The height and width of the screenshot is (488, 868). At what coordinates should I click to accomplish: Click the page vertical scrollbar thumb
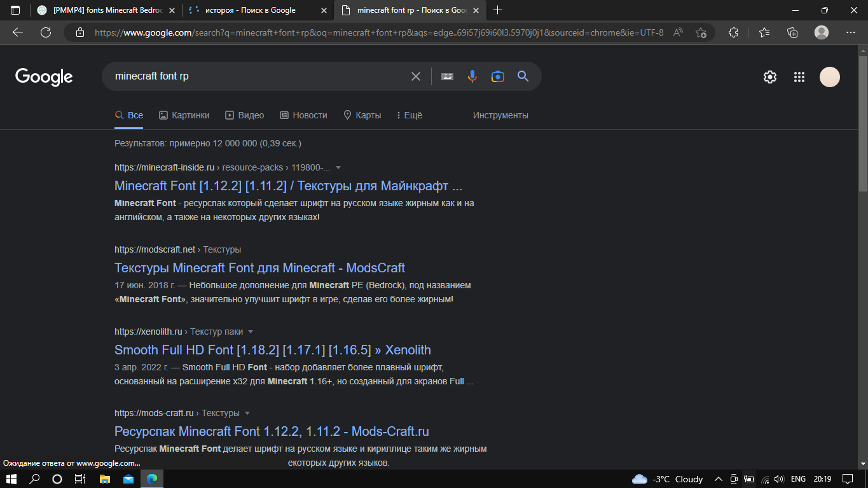[x=863, y=123]
